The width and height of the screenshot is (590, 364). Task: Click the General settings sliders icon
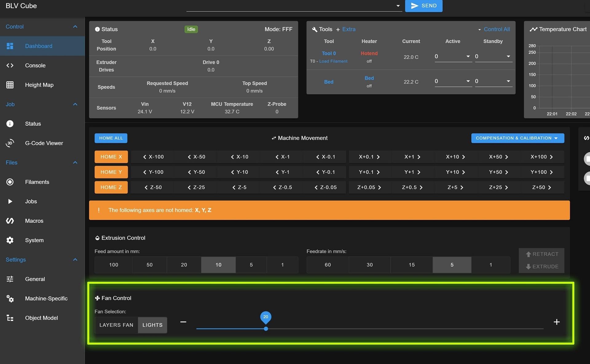coord(10,279)
